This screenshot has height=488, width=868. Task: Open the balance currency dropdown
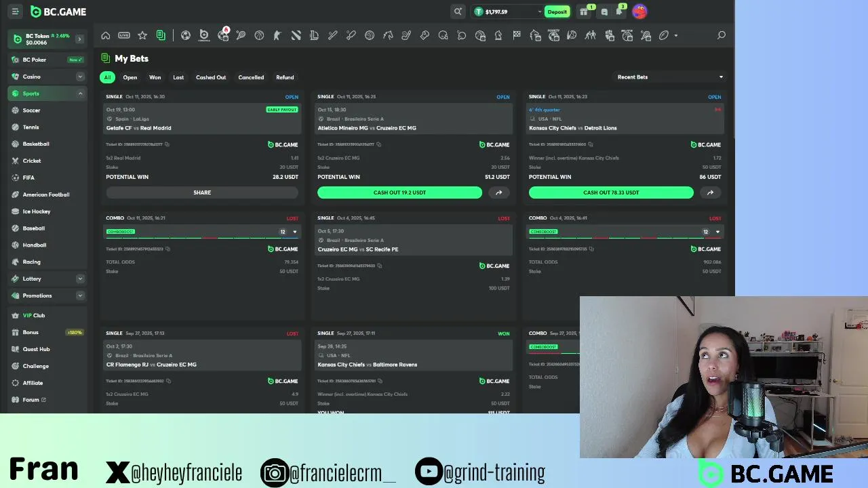tap(540, 12)
